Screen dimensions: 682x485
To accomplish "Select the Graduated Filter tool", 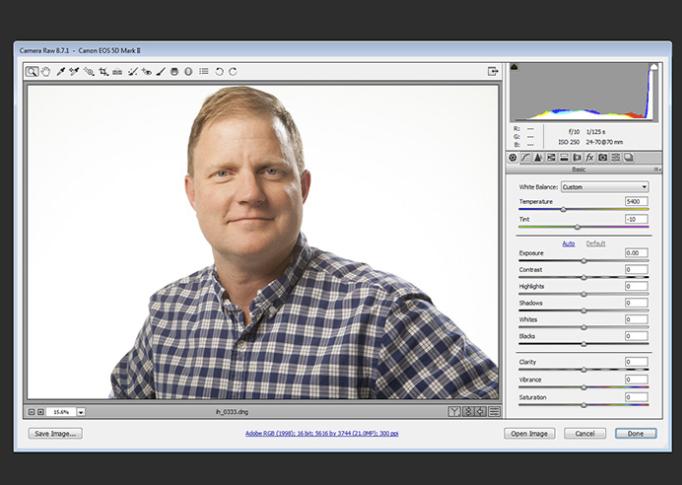I will (174, 72).
